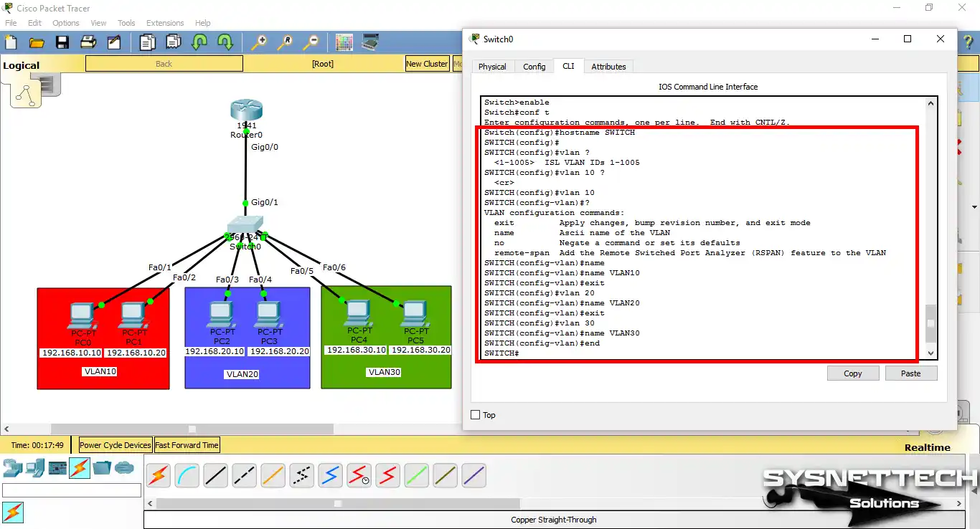
Task: Pick the Copper Cross-Over dashed cable
Action: tap(244, 475)
